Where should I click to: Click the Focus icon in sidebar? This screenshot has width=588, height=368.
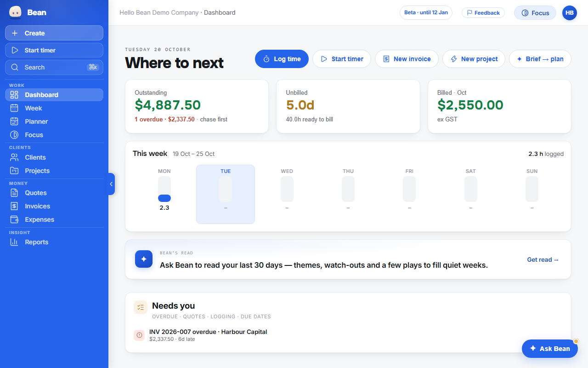(14, 135)
